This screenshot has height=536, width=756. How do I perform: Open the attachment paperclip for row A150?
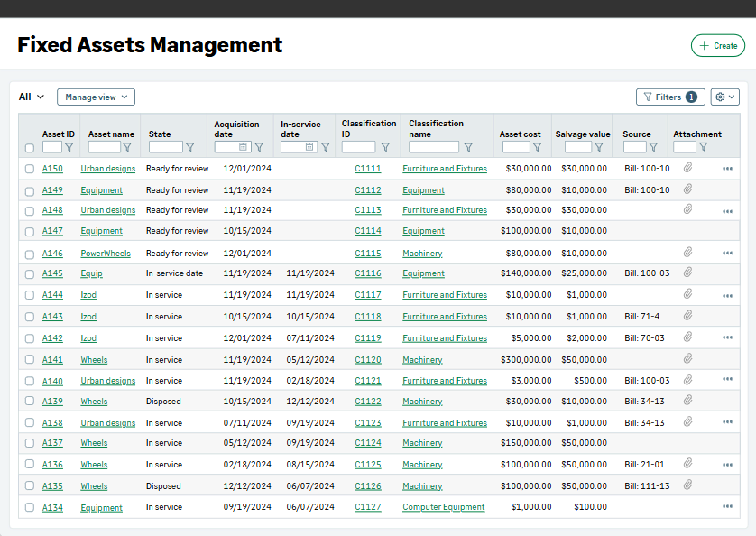[688, 168]
